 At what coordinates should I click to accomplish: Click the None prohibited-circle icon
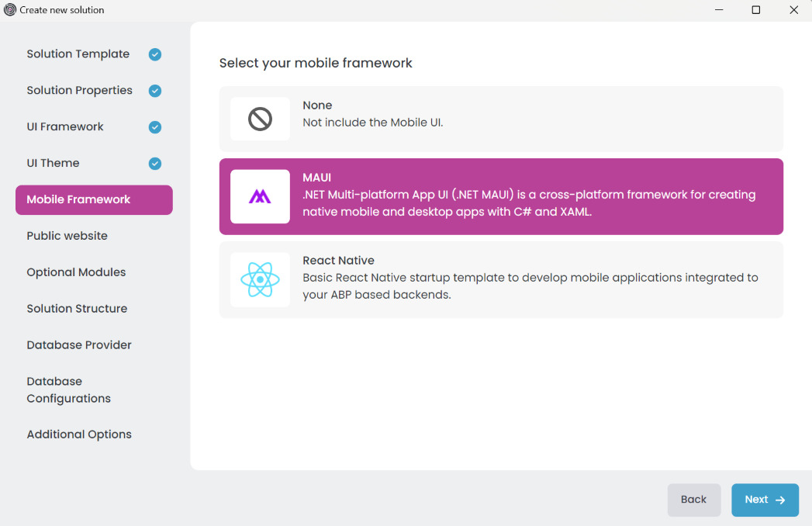click(260, 119)
